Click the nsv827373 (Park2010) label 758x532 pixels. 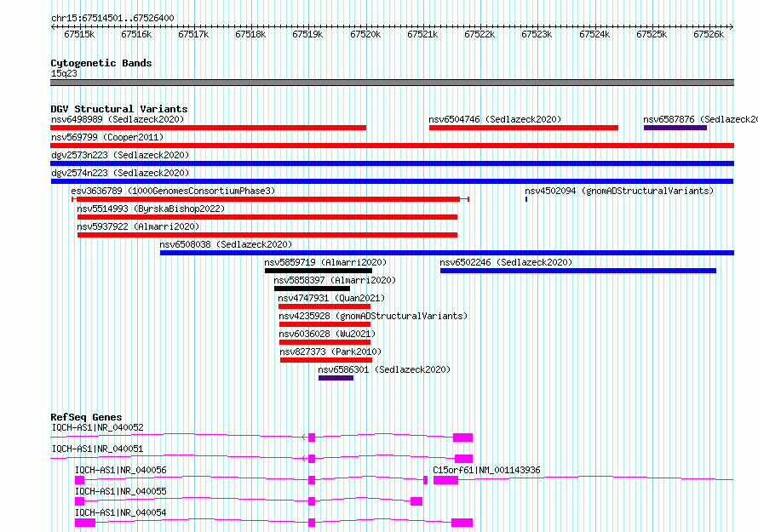[x=330, y=352]
